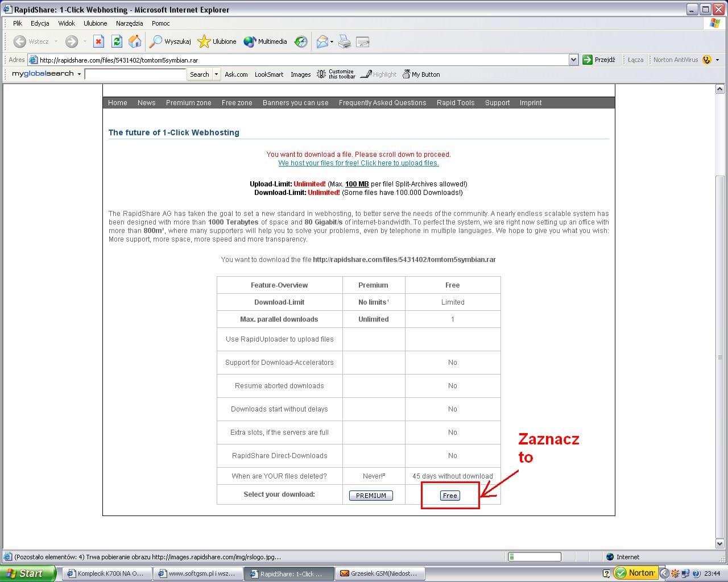Open the Narzędzia menu

129,23
